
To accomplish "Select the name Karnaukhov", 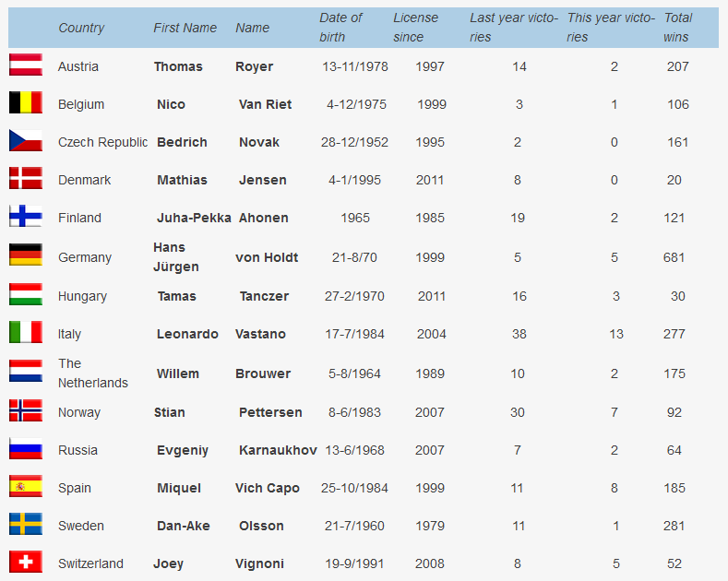I will [x=278, y=450].
